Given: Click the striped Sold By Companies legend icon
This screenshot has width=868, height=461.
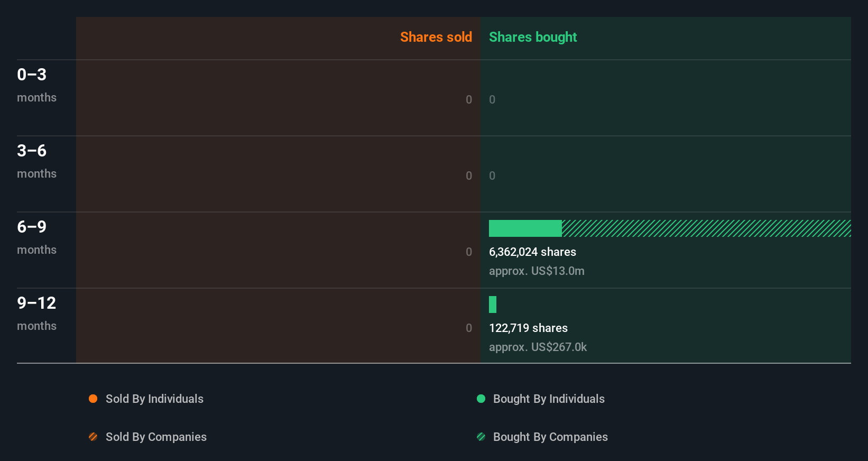Looking at the screenshot, I should [x=93, y=437].
